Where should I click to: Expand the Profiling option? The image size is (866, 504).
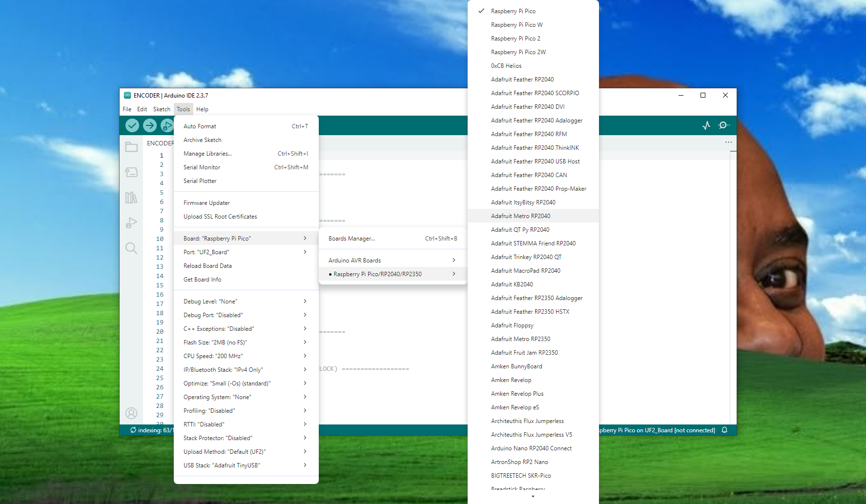pyautogui.click(x=246, y=411)
